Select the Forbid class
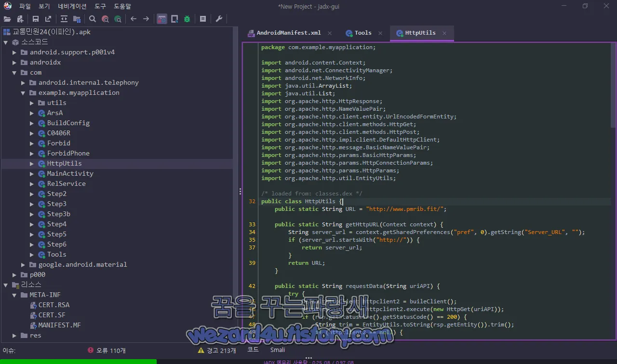The height and width of the screenshot is (364, 617). pyautogui.click(x=58, y=143)
